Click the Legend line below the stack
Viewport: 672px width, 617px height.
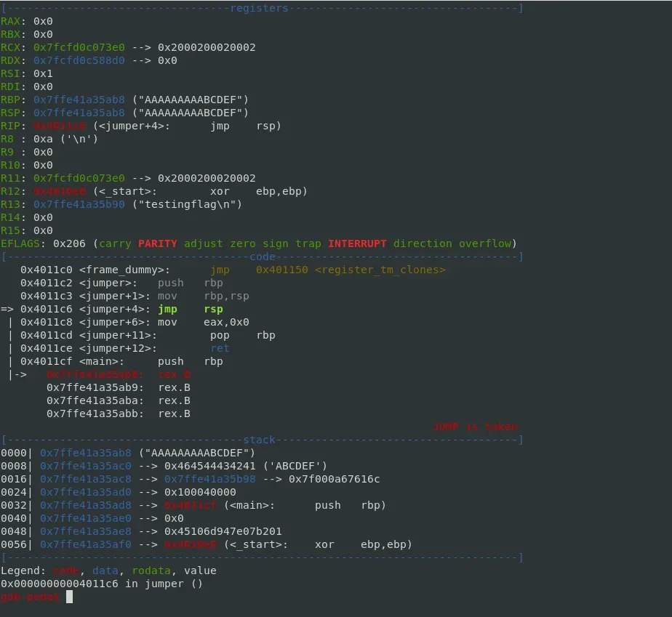click(108, 570)
